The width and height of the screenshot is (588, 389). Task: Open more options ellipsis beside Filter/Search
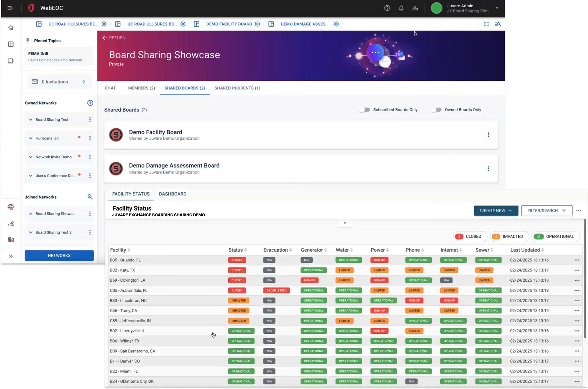(579, 211)
